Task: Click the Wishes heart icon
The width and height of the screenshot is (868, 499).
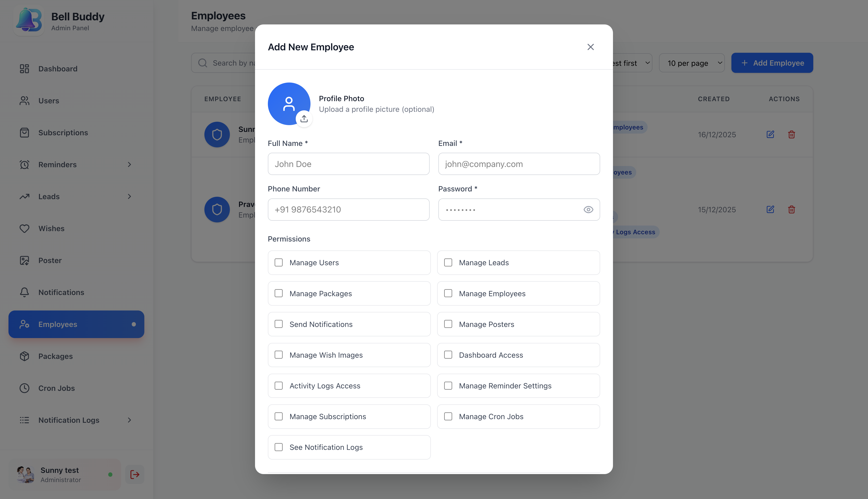Action: click(x=24, y=228)
